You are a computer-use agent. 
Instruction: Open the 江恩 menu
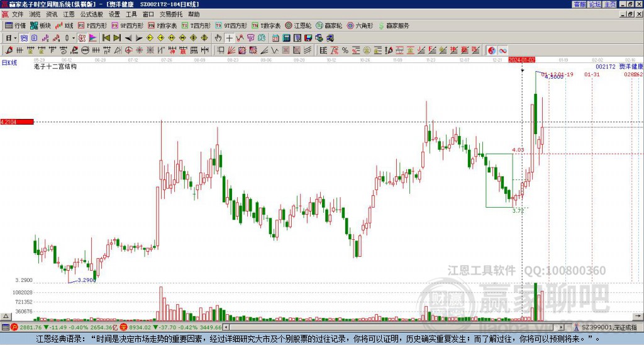[x=69, y=14]
